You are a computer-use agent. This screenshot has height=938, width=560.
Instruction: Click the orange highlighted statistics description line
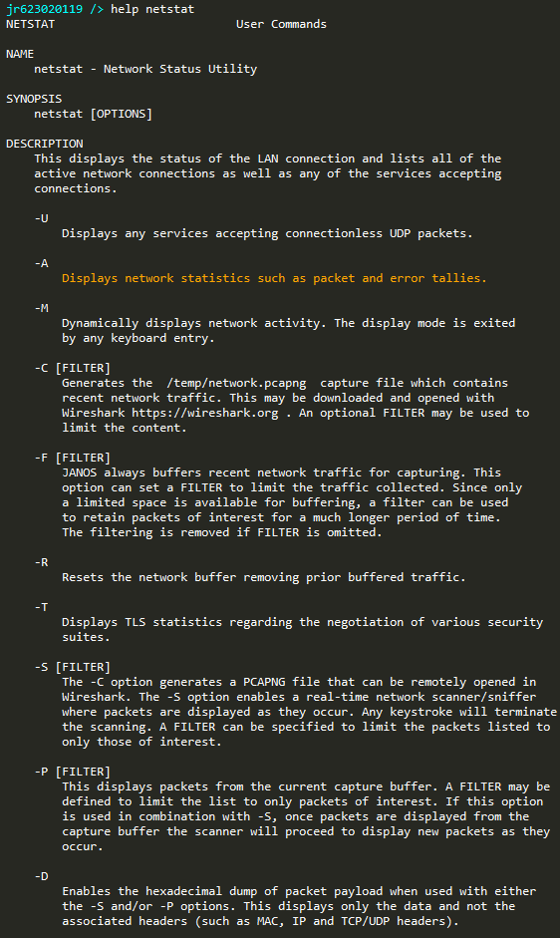274,278
